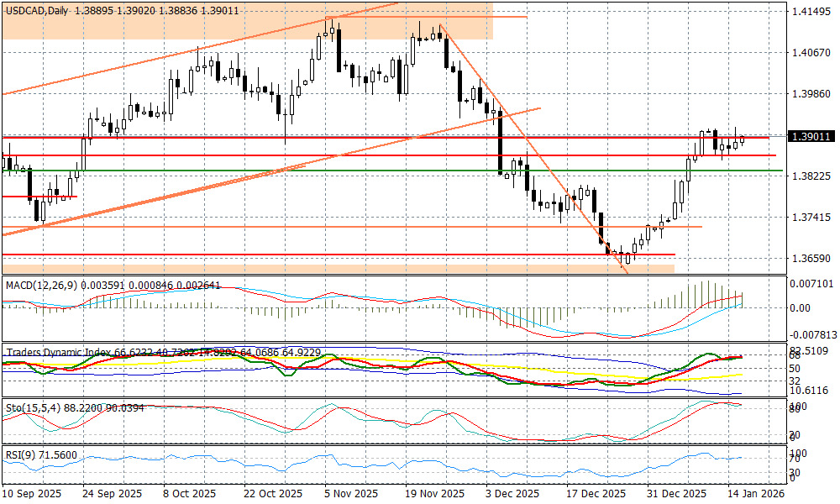The image size is (840, 504).
Task: Click the RSI(9) indicator label
Action: click(x=20, y=454)
